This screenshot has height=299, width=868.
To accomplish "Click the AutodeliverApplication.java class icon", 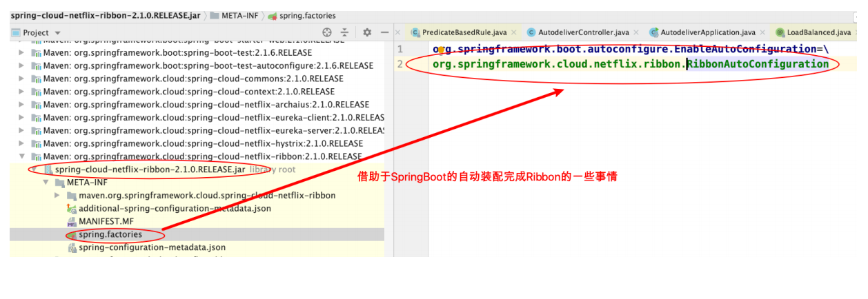I will click(x=654, y=32).
